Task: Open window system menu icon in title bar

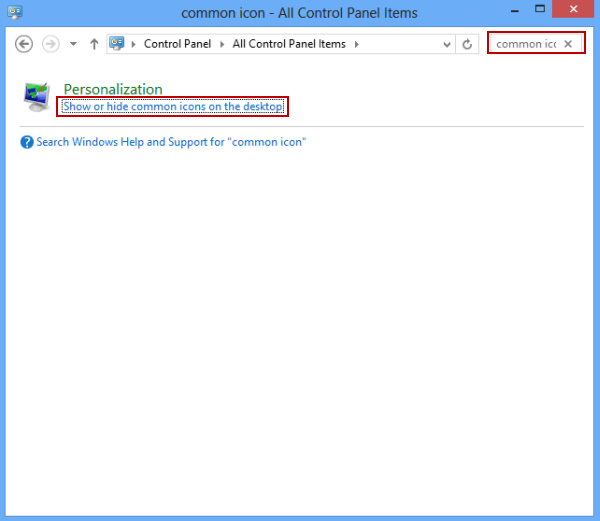Action: coord(15,12)
